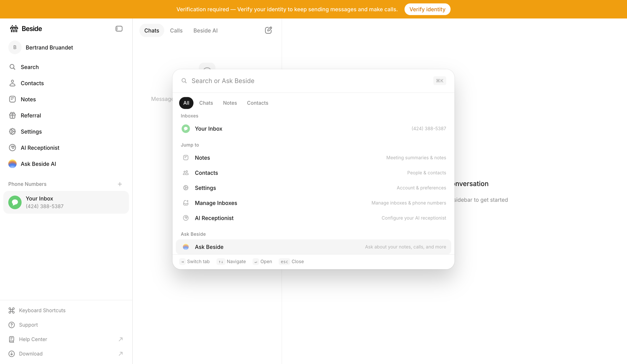Screen dimensions: 627x364
Task: Jump to Contacts from search dialog
Action: coord(313,173)
